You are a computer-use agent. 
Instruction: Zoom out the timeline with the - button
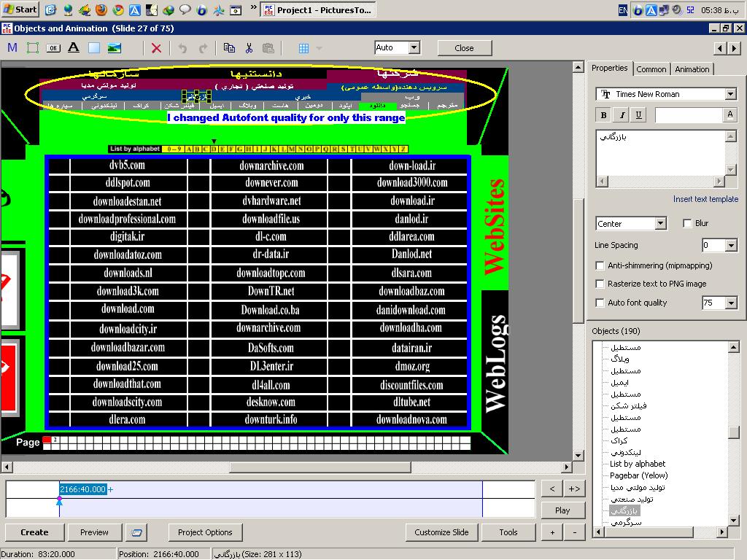point(575,532)
